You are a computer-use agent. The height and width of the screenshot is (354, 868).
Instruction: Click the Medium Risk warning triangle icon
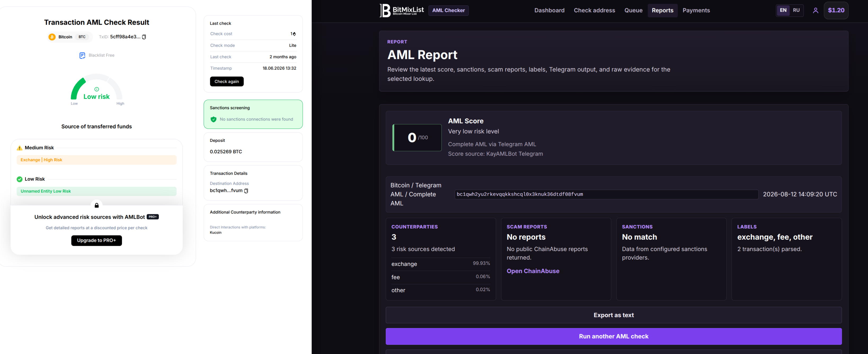click(20, 148)
